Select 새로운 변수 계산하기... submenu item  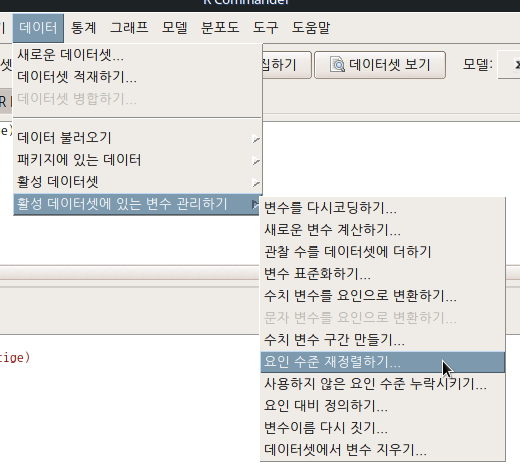pos(383,230)
